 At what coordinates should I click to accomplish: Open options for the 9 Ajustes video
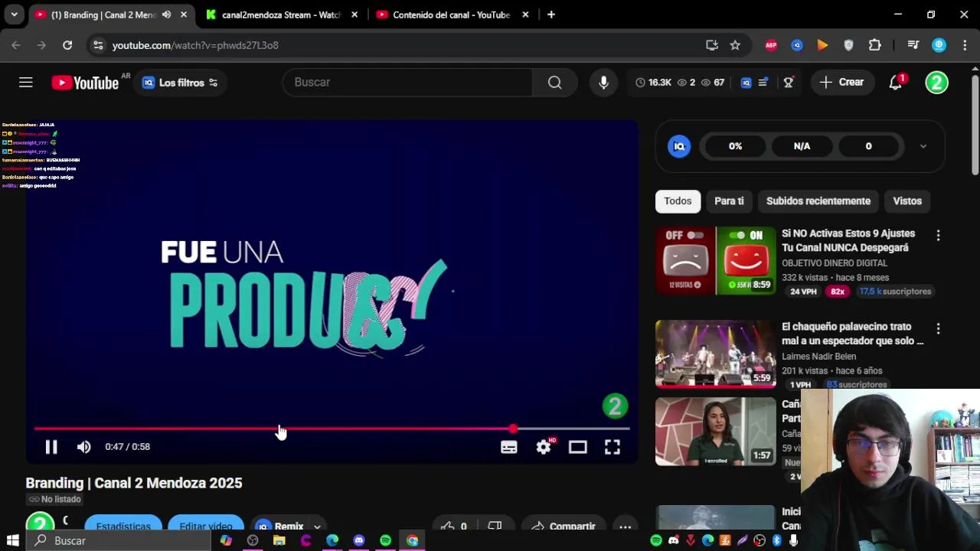click(939, 236)
